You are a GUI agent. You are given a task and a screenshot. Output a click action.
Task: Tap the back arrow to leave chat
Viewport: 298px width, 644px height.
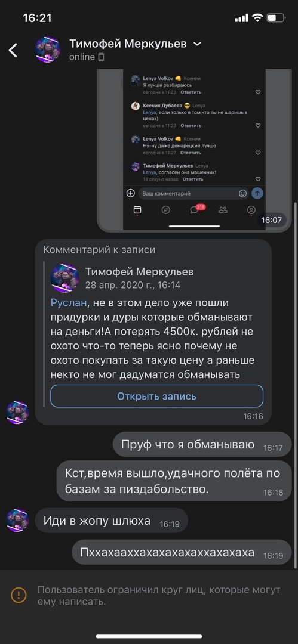(x=13, y=50)
